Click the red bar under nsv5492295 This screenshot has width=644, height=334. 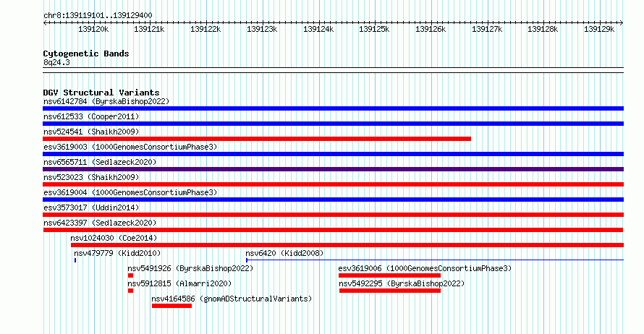[390, 291]
